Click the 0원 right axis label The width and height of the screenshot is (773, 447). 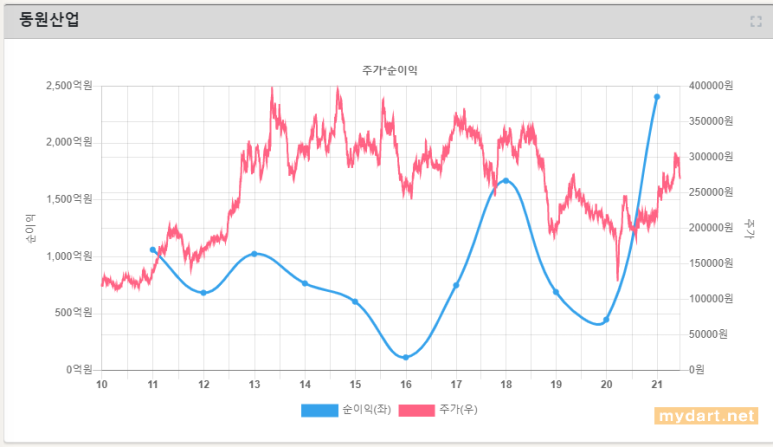click(x=697, y=370)
